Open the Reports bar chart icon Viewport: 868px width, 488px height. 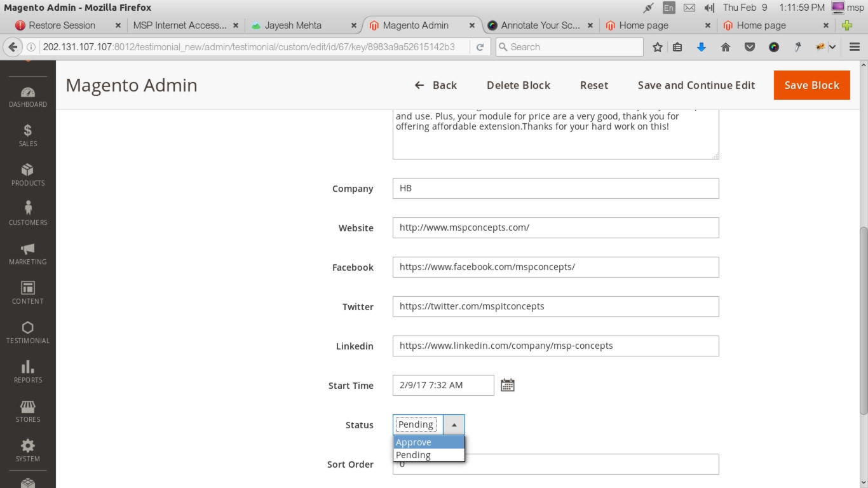tap(27, 372)
